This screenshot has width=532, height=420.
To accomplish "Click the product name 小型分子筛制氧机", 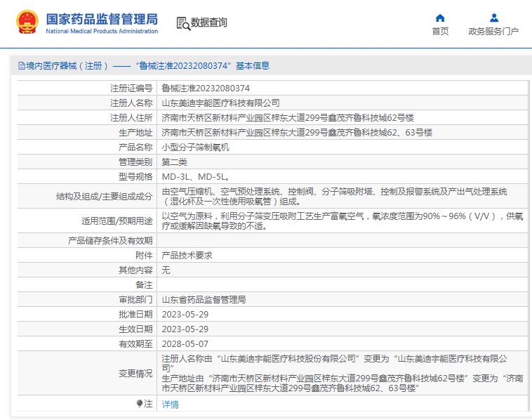I will click(x=196, y=147).
